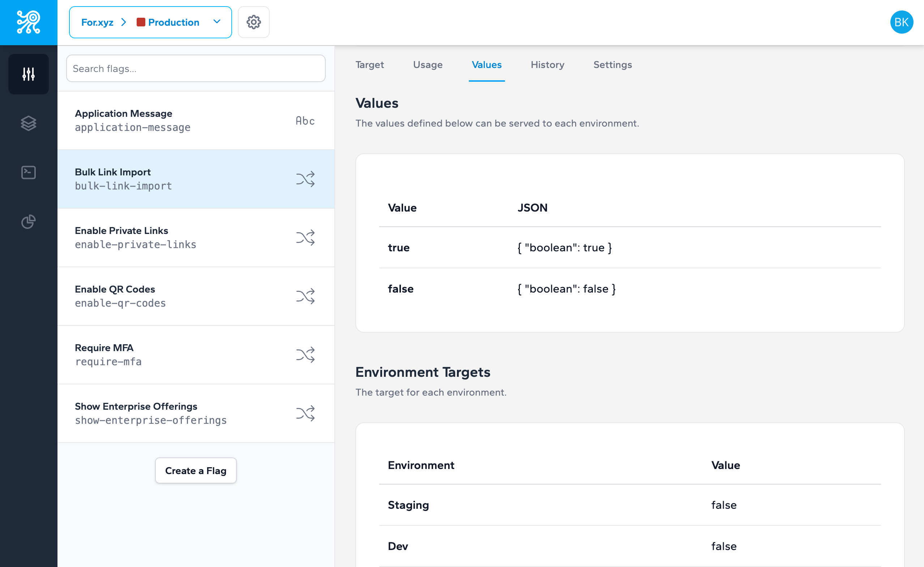
Task: Open the Console from the sidebar
Action: (x=28, y=172)
